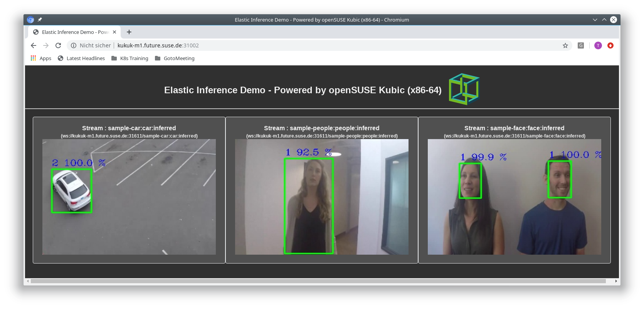The width and height of the screenshot is (644, 309).
Task: Select 'Stream : sample-people:people:inferred' title
Action: (x=322, y=128)
